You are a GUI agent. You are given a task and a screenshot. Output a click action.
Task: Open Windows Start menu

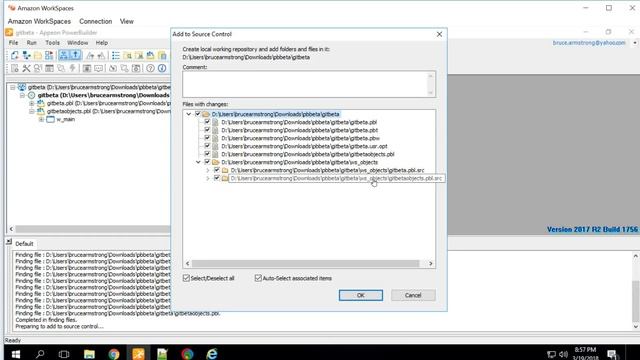pos(16,354)
